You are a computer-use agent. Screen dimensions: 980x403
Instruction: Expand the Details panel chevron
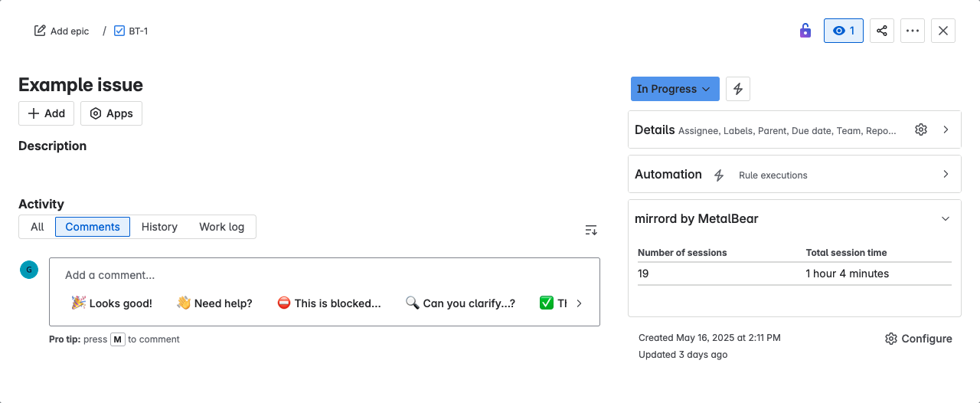[x=946, y=129]
